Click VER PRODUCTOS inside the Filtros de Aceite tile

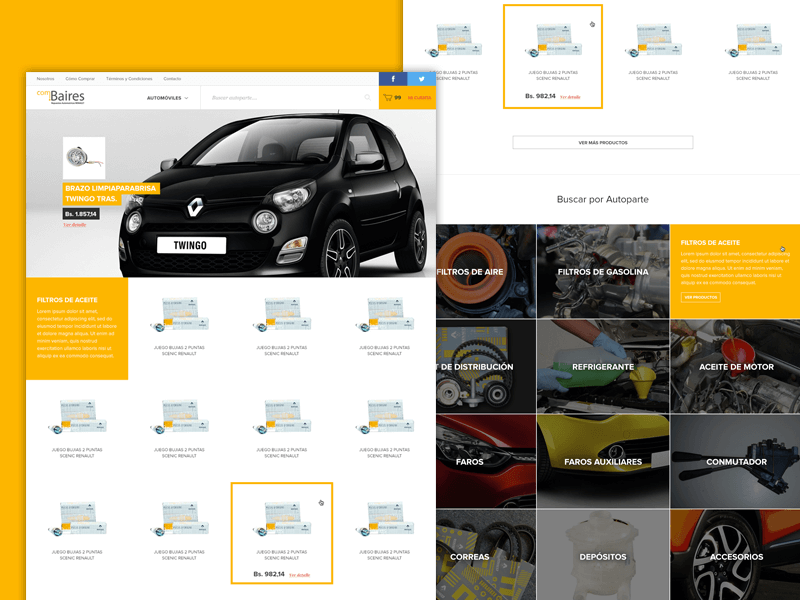point(701,296)
